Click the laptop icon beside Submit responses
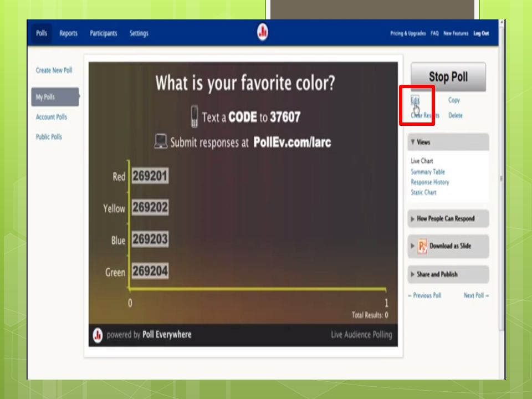Screen dimensions: 532x399 (161, 141)
